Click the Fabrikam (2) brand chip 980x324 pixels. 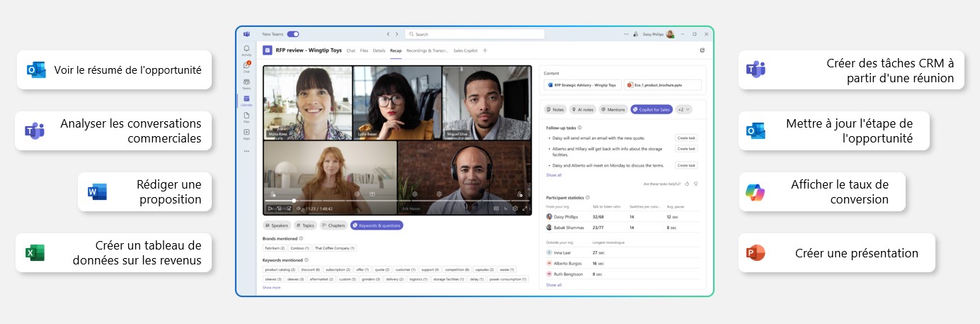tap(275, 248)
